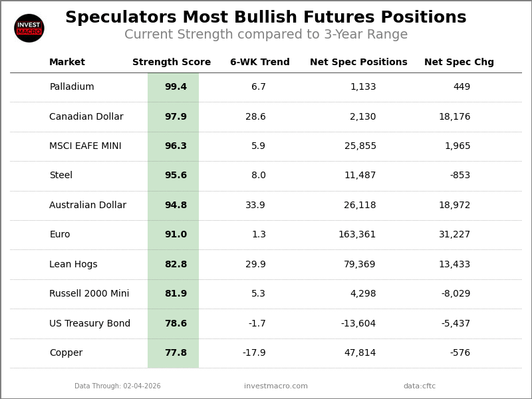Image resolution: width=532 pixels, height=399 pixels.
Task: Select the Russell 2000 Mini label
Action: (x=89, y=294)
